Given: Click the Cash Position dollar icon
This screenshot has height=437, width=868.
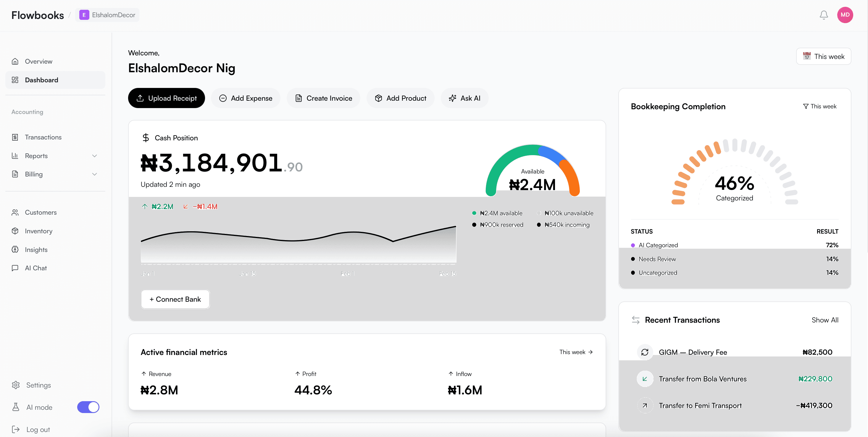Looking at the screenshot, I should (146, 138).
